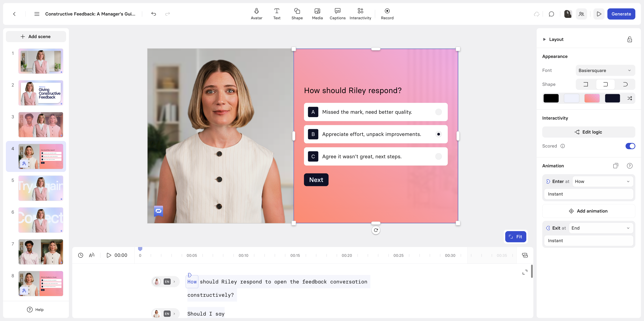Open the comments speech bubble icon
The image size is (644, 321).
(x=551, y=14)
